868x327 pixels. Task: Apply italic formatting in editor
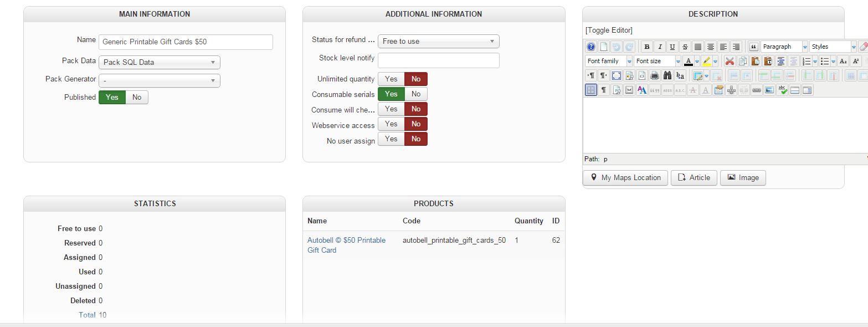click(659, 47)
